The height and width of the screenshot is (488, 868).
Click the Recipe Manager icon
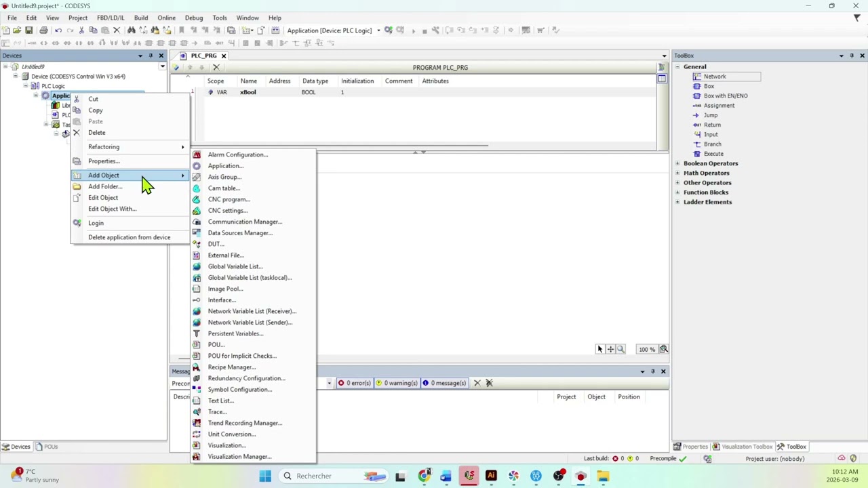click(x=197, y=367)
